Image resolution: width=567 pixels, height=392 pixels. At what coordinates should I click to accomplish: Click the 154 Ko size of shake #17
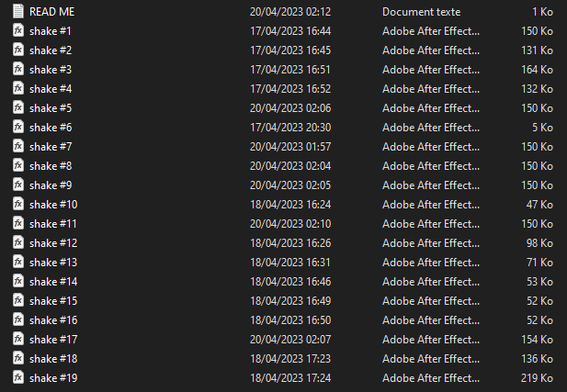[x=537, y=340]
